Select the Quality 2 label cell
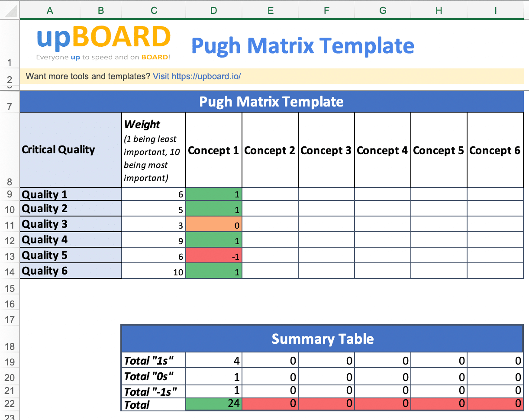This screenshot has height=420, width=529. click(71, 208)
